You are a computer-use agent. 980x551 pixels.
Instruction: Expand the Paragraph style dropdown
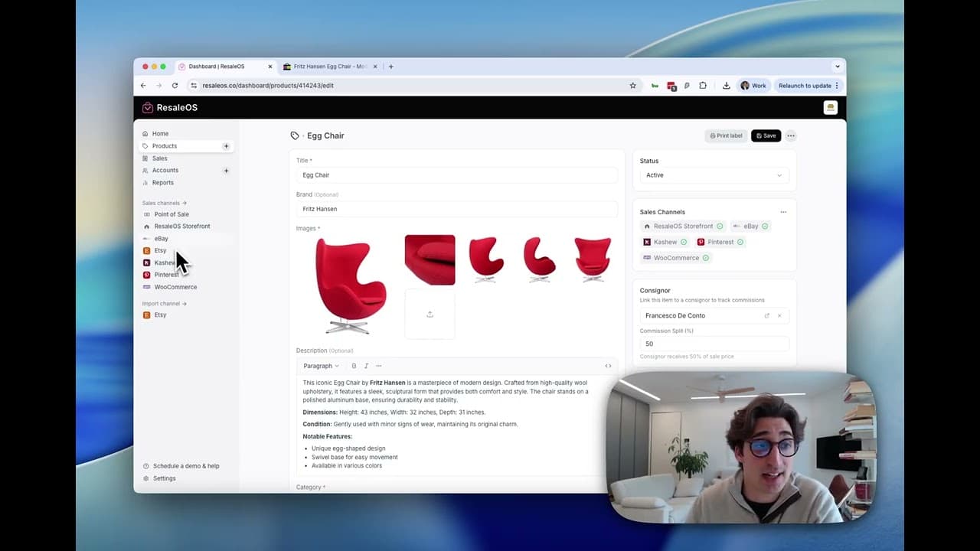pos(321,366)
